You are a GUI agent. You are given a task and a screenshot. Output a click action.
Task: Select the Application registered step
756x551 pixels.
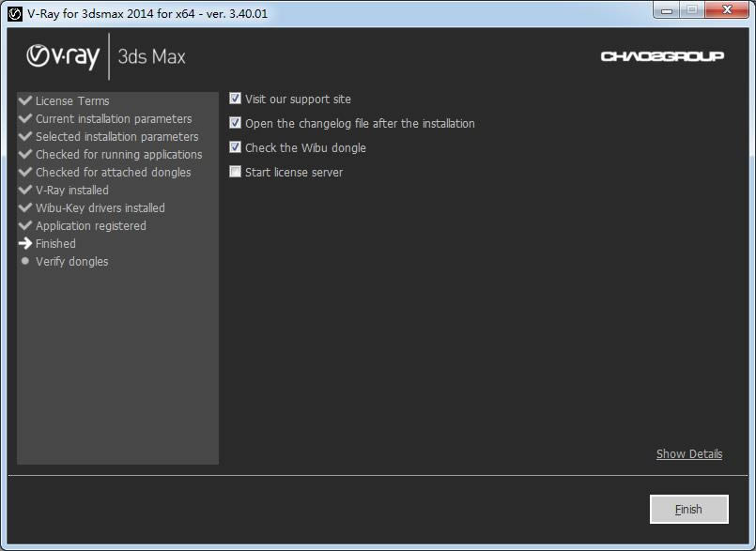[91, 225]
